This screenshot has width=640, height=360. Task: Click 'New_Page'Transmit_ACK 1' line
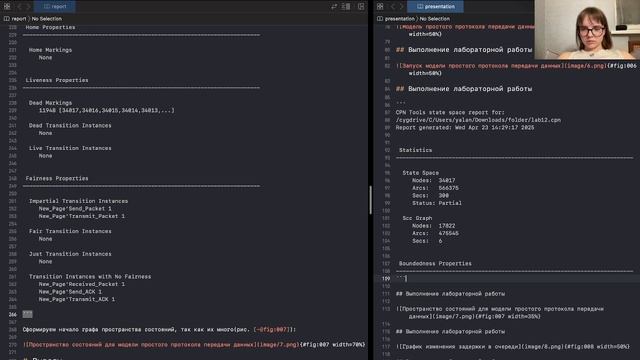77,299
